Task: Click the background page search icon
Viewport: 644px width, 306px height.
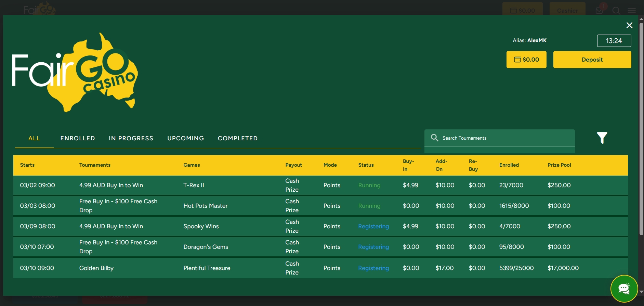Action: point(616,11)
